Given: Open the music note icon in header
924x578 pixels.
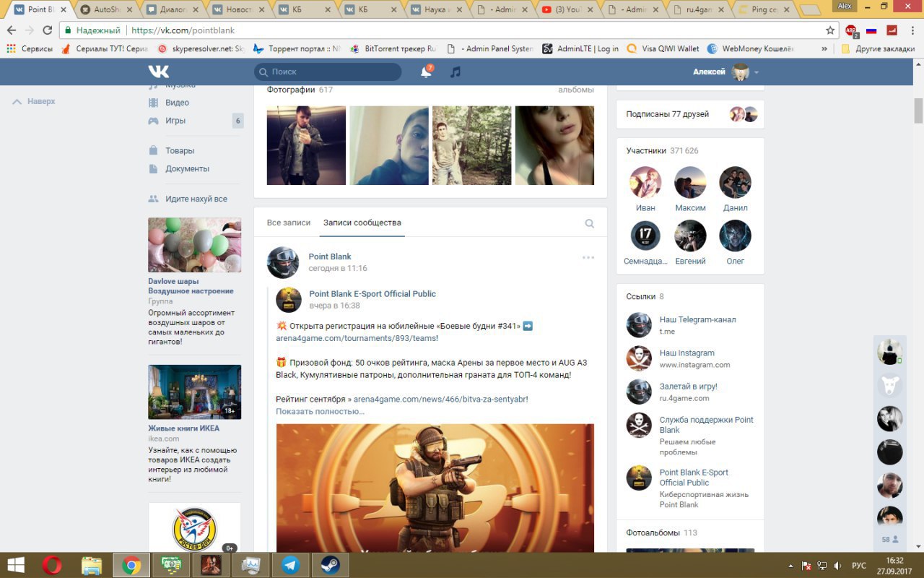Looking at the screenshot, I should coord(455,72).
